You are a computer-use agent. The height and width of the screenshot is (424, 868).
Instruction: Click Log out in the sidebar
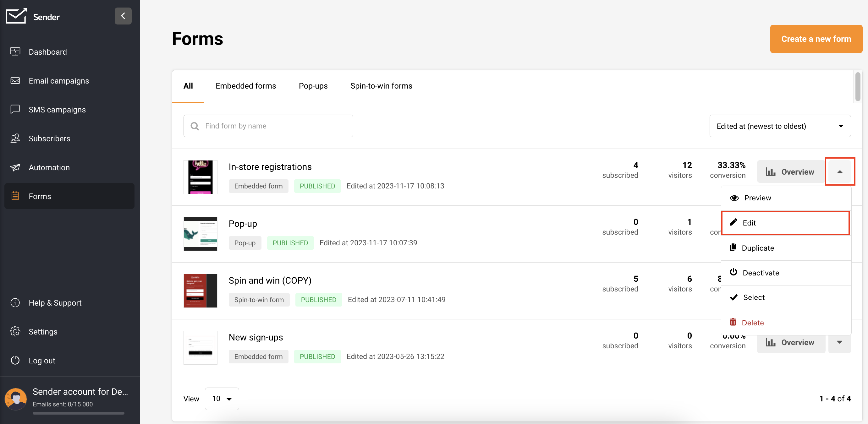41,360
